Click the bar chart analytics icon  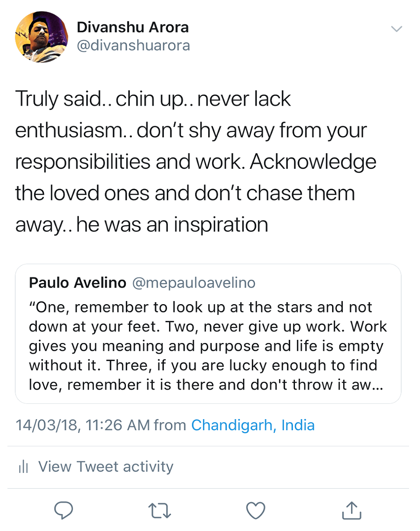[x=24, y=466]
